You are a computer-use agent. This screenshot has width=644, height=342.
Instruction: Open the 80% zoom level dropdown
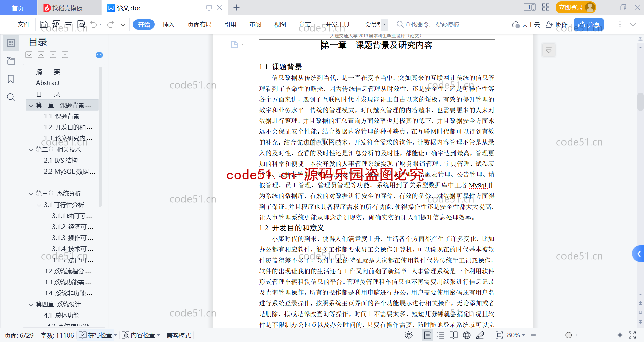tap(516, 335)
